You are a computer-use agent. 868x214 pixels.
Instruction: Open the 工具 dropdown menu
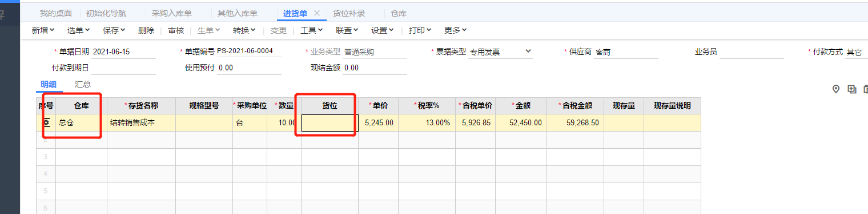point(312,30)
